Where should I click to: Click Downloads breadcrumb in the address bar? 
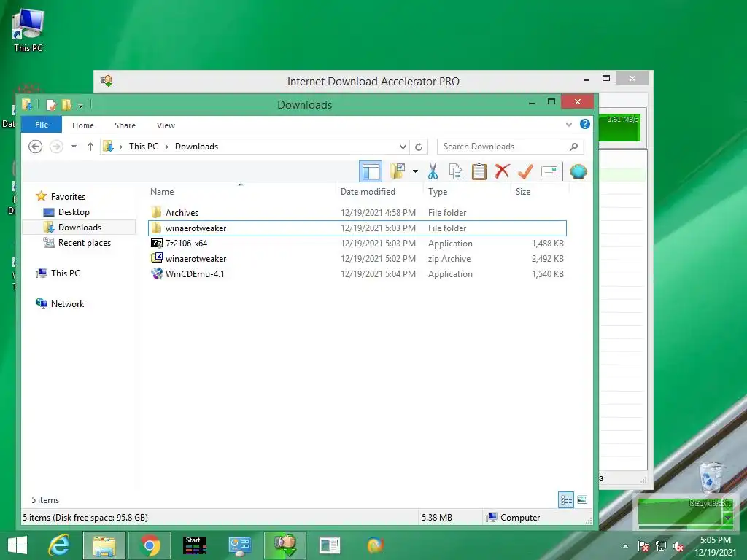tap(196, 146)
